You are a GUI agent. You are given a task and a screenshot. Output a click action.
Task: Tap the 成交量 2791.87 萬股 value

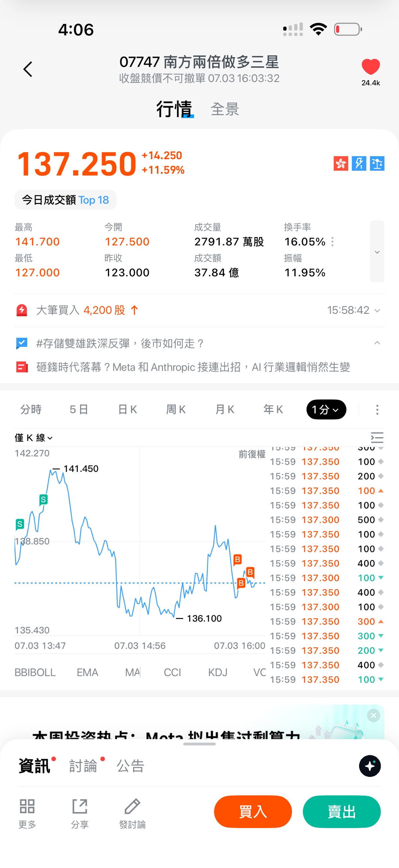[x=229, y=242]
